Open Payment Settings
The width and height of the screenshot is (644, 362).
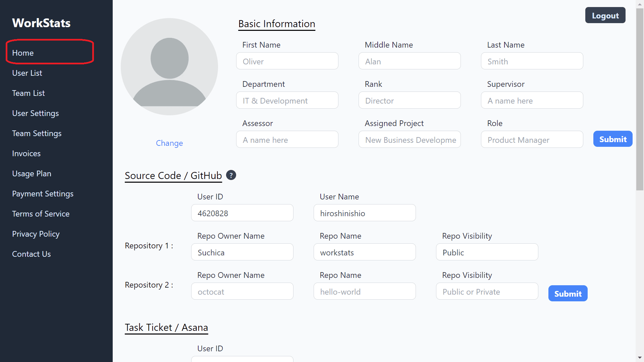click(x=43, y=194)
